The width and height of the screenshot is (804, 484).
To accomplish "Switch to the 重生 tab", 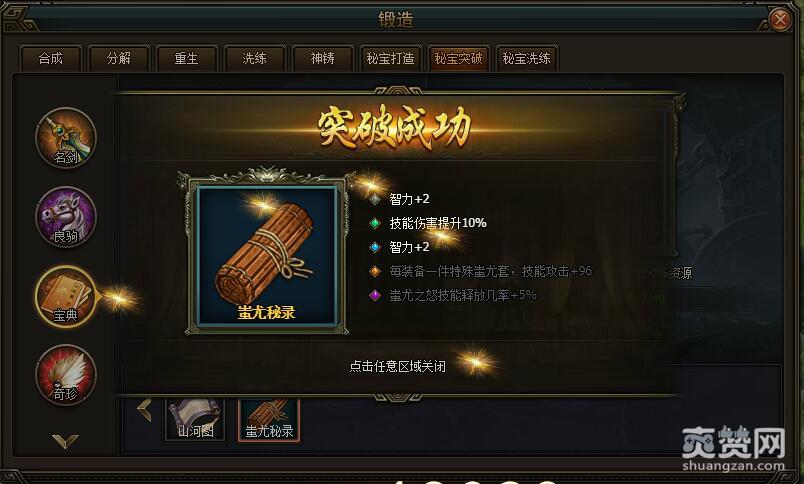I will 187,58.
